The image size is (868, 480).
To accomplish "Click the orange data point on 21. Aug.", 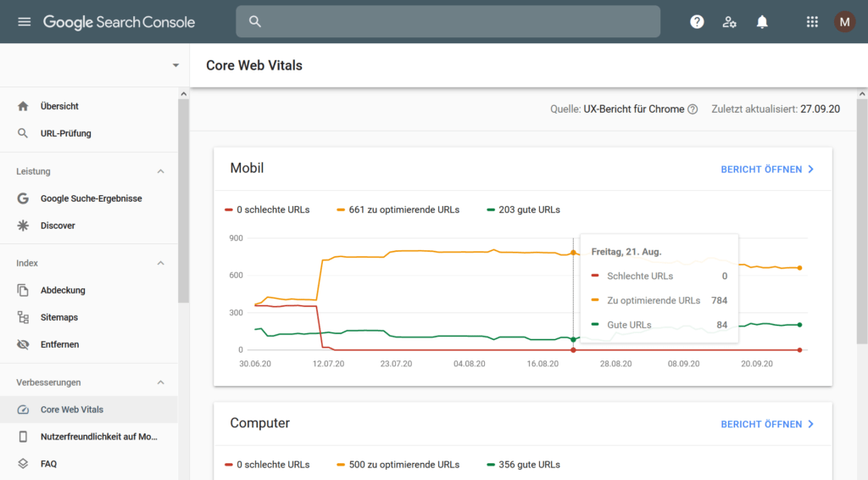I will [x=573, y=253].
